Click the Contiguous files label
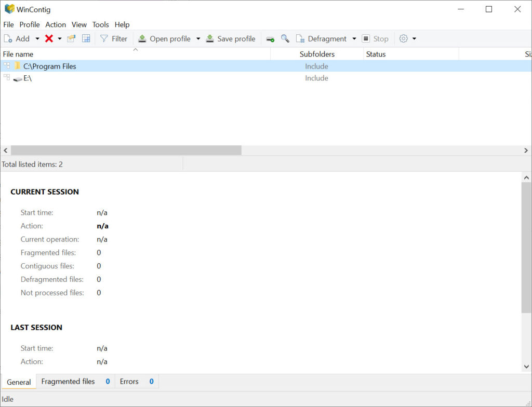The height and width of the screenshot is (407, 532). point(47,266)
